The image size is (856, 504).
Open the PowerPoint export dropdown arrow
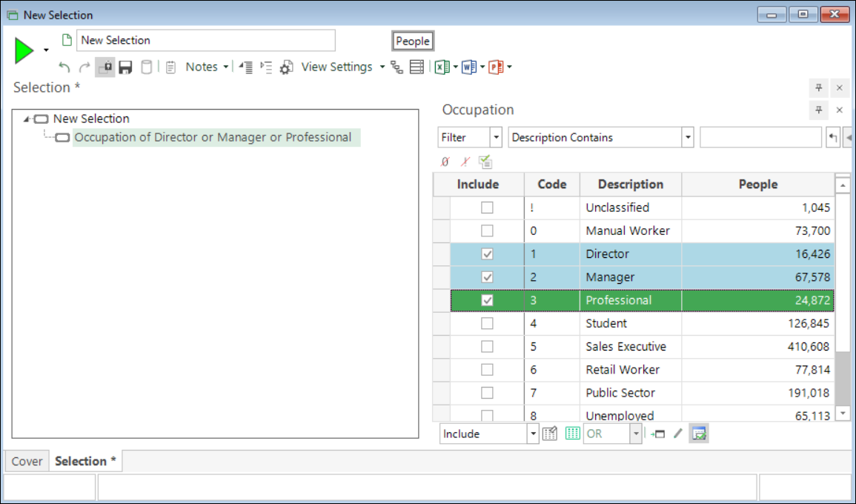click(509, 67)
